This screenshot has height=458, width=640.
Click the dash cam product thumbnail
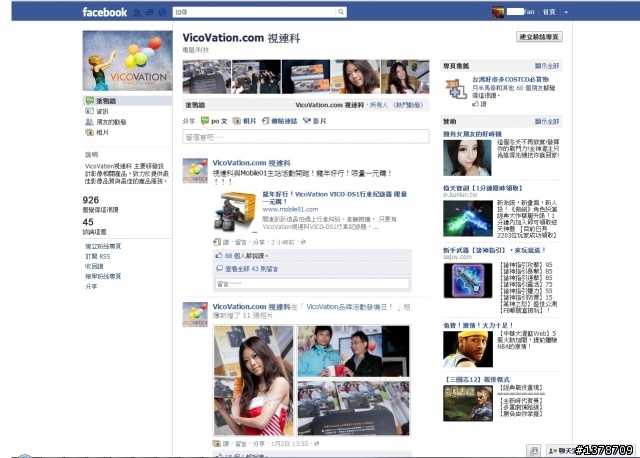(235, 211)
